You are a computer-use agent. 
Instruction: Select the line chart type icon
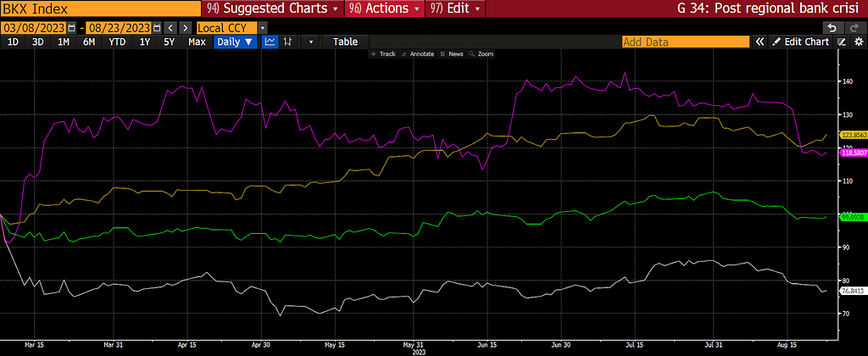270,42
